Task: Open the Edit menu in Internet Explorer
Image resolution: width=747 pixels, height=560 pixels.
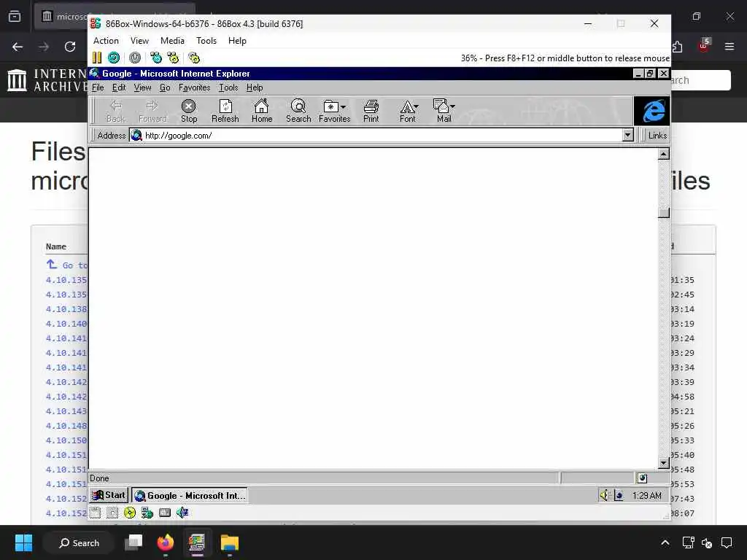Action: [119, 87]
